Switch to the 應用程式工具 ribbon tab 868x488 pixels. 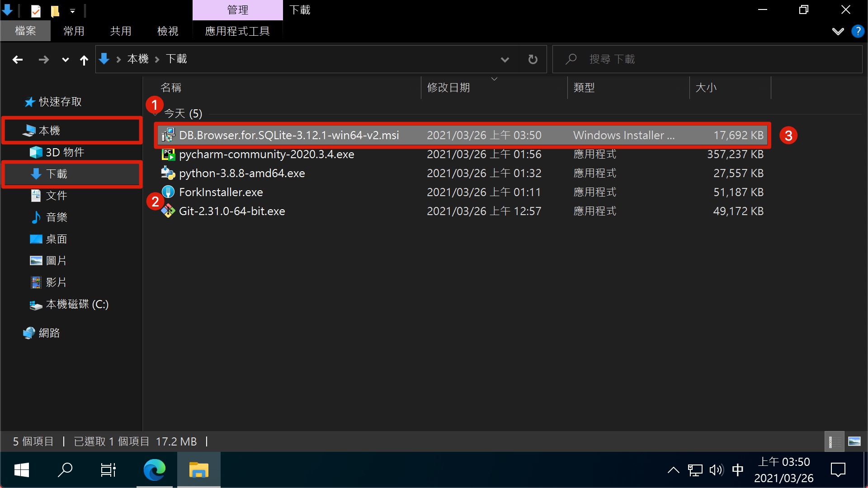click(x=237, y=31)
